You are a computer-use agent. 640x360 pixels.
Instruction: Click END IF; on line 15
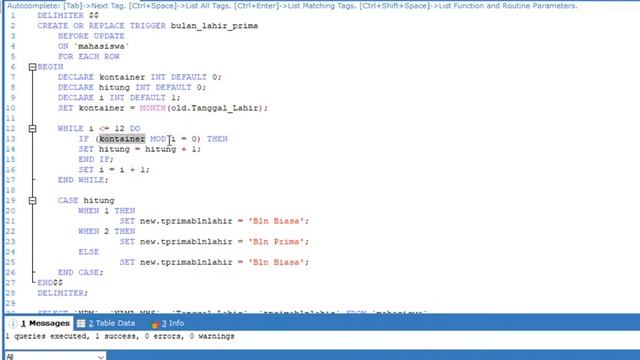click(x=96, y=159)
